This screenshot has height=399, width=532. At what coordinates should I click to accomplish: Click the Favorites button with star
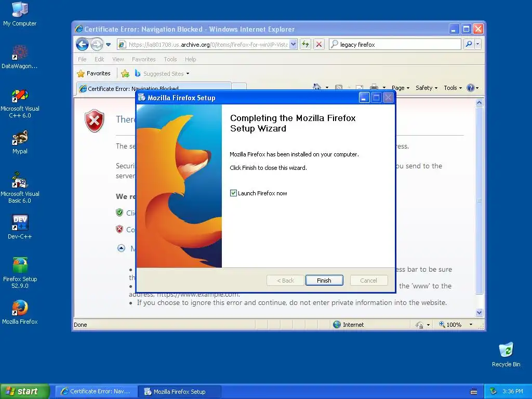[94, 73]
